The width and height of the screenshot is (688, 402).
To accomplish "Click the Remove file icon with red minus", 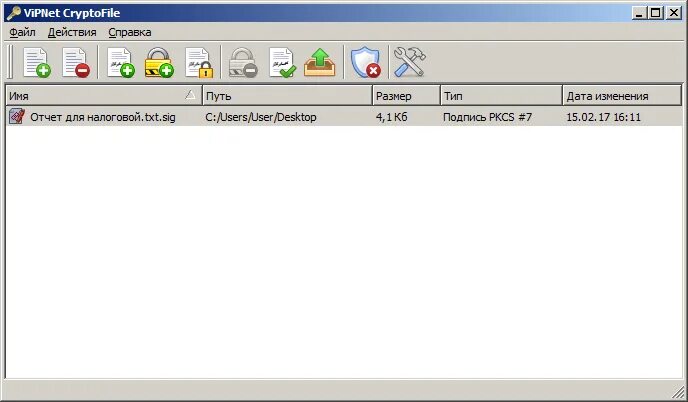I will tap(76, 62).
